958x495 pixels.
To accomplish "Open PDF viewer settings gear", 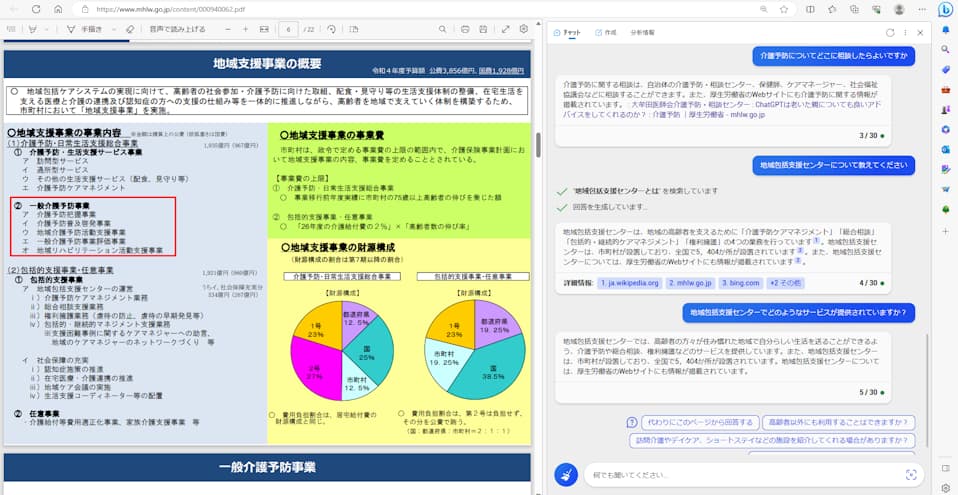I will tap(524, 29).
